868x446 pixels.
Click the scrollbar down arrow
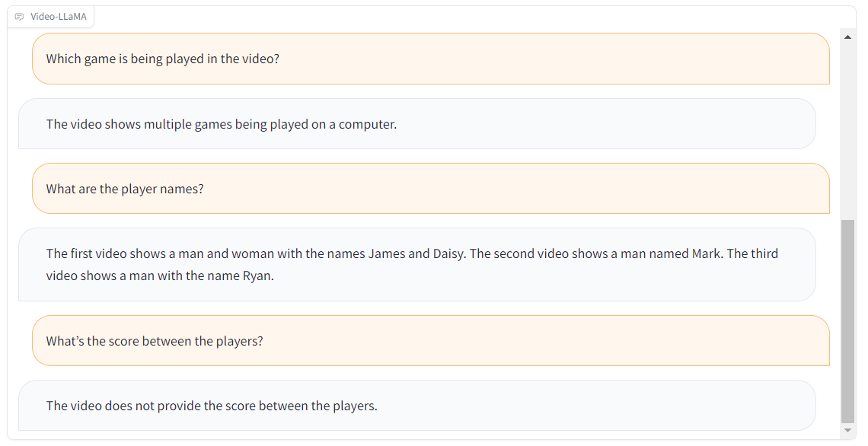pos(847,430)
